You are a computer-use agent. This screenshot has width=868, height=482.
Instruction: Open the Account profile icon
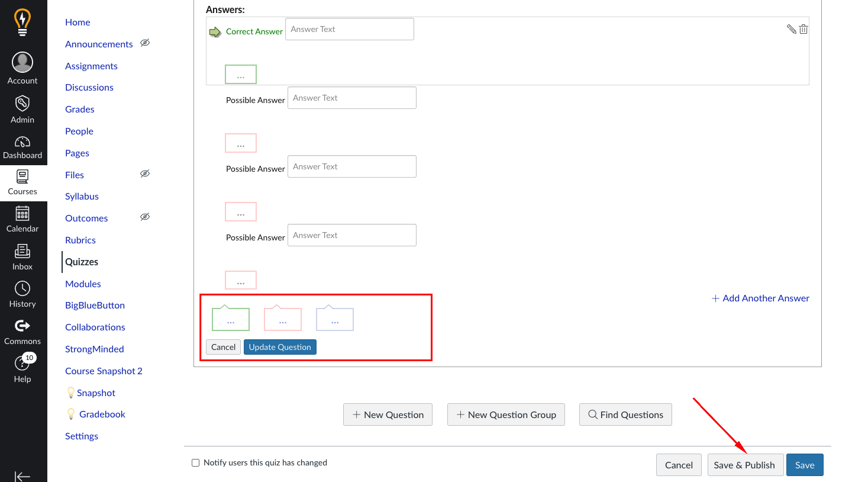tap(22, 63)
